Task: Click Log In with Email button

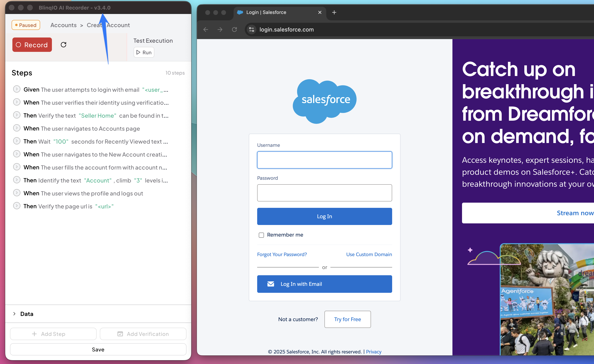Action: (324, 284)
